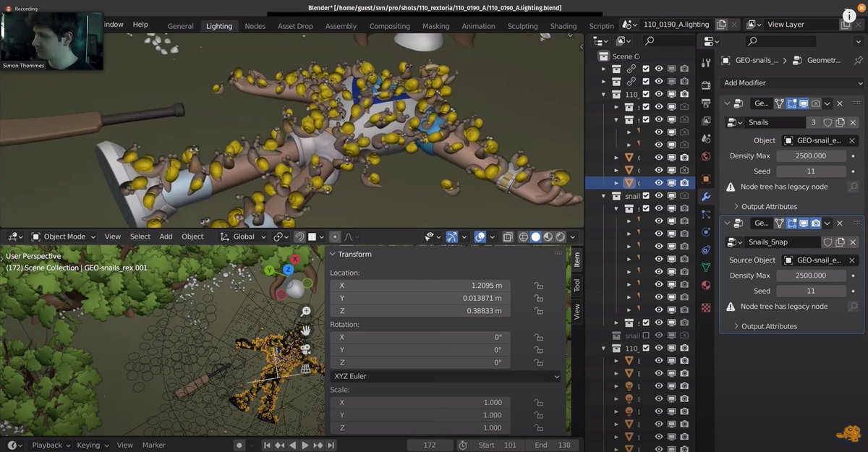
Task: Open the Add Modifier dropdown
Action: tap(793, 82)
